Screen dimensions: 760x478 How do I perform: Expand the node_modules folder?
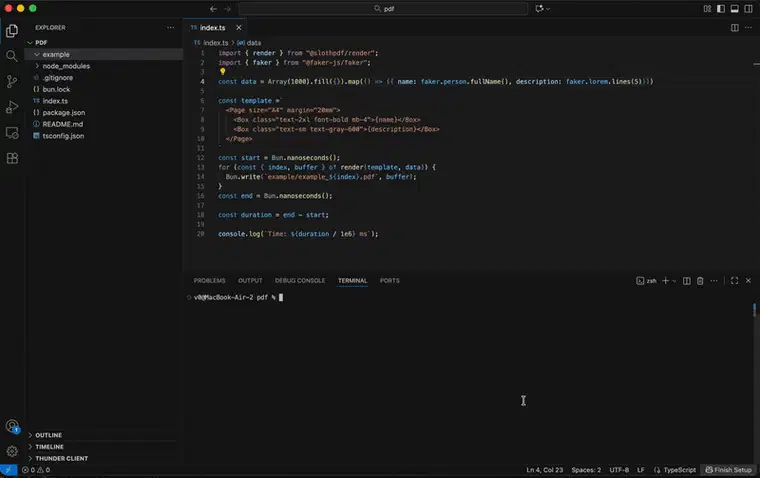click(x=66, y=66)
